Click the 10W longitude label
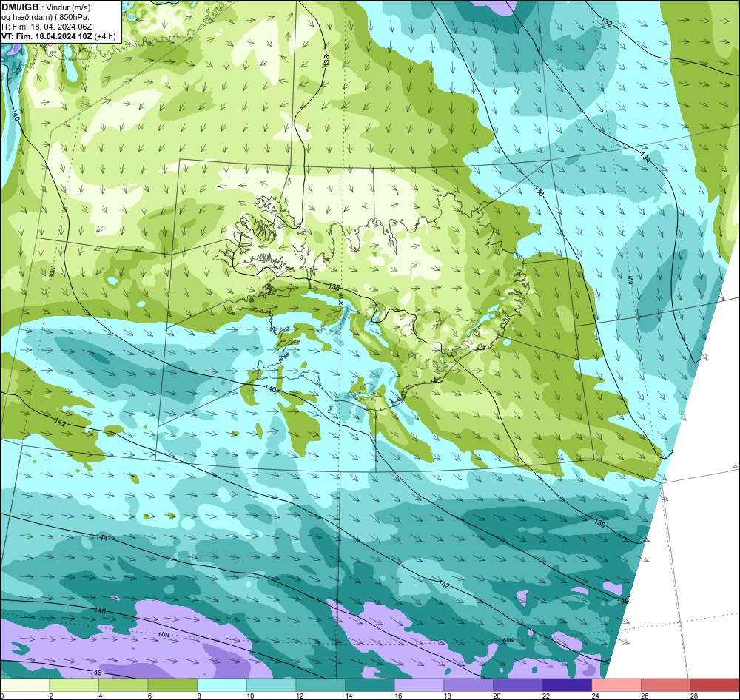The height and width of the screenshot is (700, 740). (x=630, y=281)
